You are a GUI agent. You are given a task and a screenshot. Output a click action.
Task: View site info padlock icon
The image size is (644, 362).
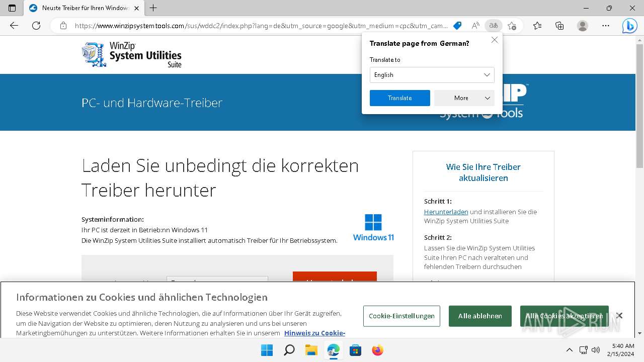point(63,26)
